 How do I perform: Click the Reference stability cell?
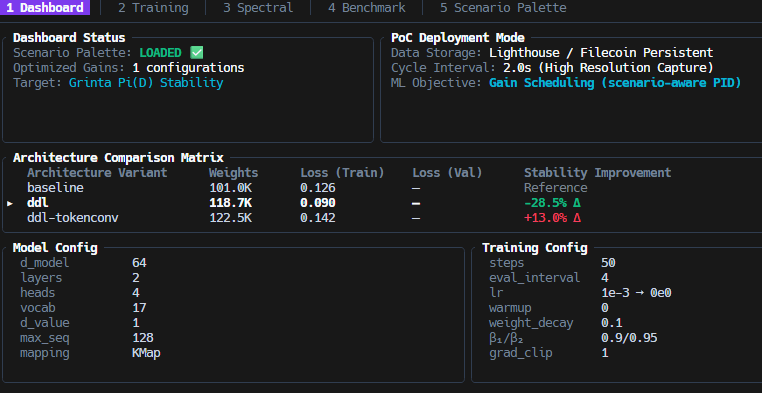click(555, 188)
